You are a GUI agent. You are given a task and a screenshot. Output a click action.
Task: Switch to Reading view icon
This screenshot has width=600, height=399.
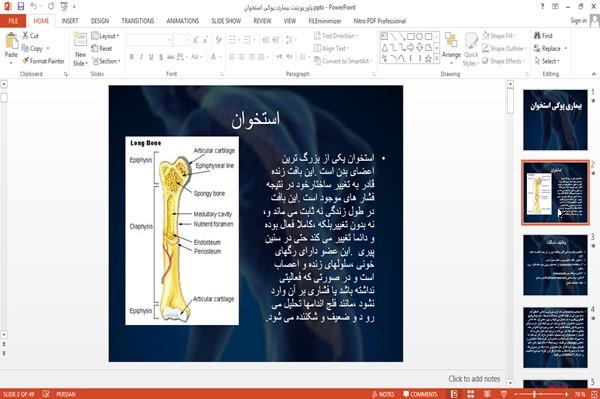tap(487, 394)
